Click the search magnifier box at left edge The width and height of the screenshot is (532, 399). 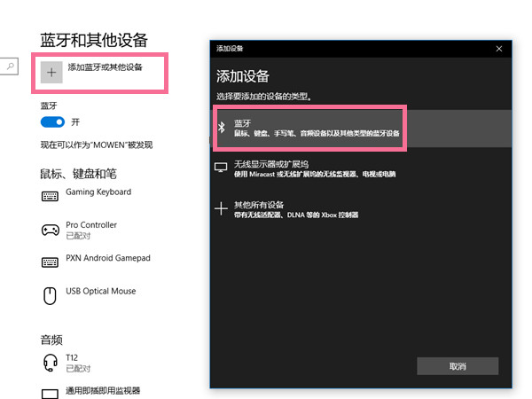(10, 66)
